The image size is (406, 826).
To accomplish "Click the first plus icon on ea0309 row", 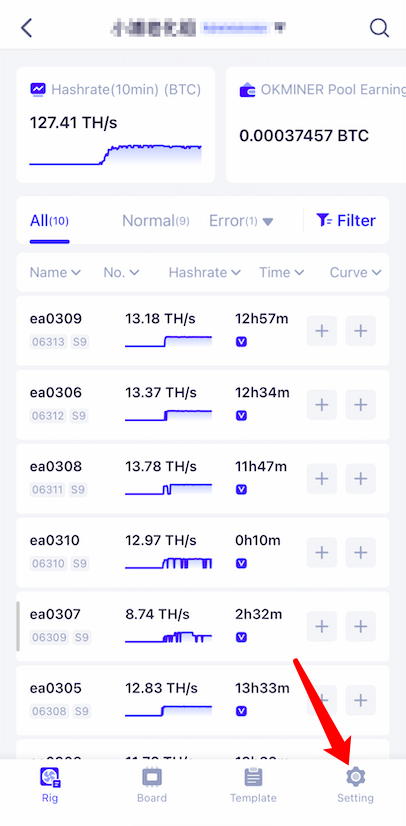I will [x=322, y=331].
